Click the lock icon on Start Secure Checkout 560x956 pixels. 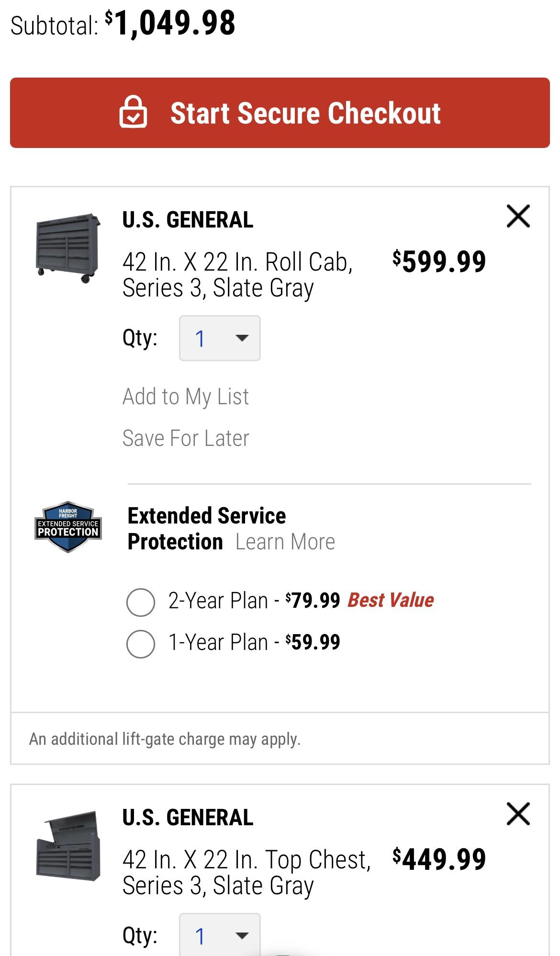pyautogui.click(x=133, y=113)
